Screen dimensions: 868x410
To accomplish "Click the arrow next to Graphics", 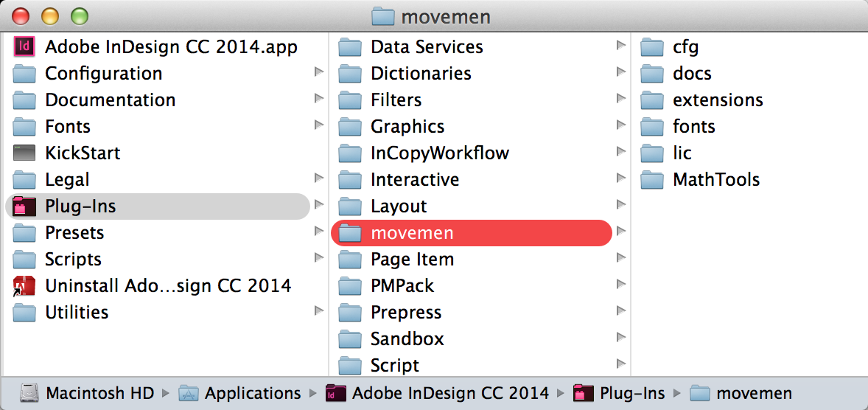I will [621, 125].
